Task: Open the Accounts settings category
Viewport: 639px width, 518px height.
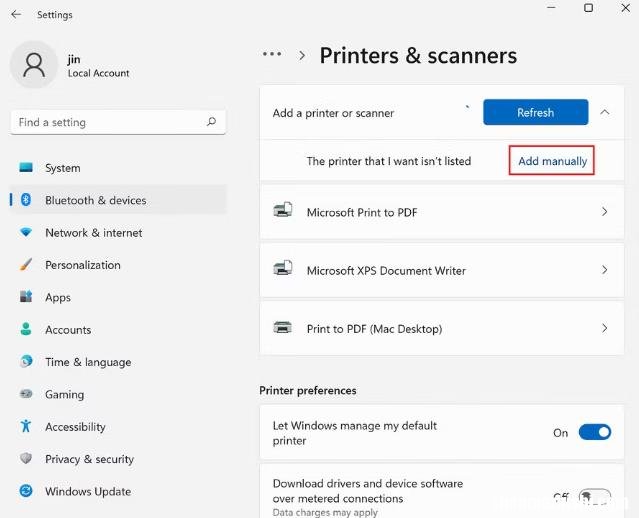Action: coord(118,330)
